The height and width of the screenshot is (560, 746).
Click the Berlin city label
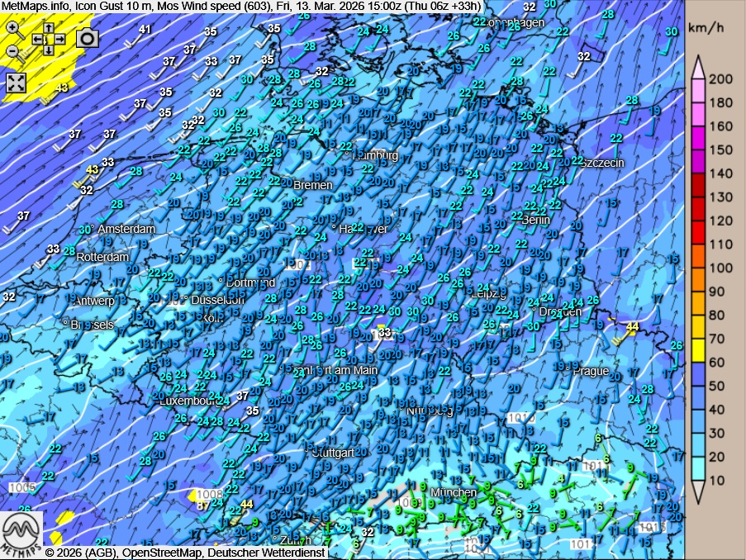[535, 220]
